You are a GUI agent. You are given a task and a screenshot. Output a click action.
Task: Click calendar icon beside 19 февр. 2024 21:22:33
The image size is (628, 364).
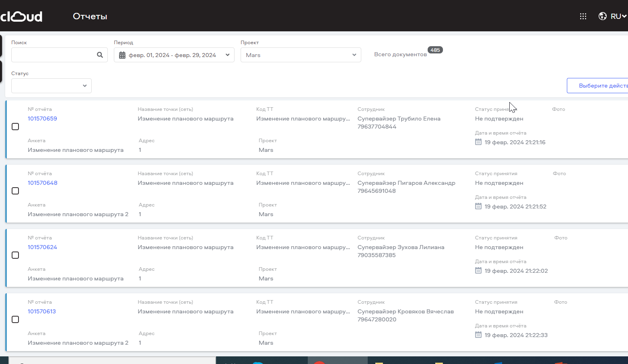point(478,335)
